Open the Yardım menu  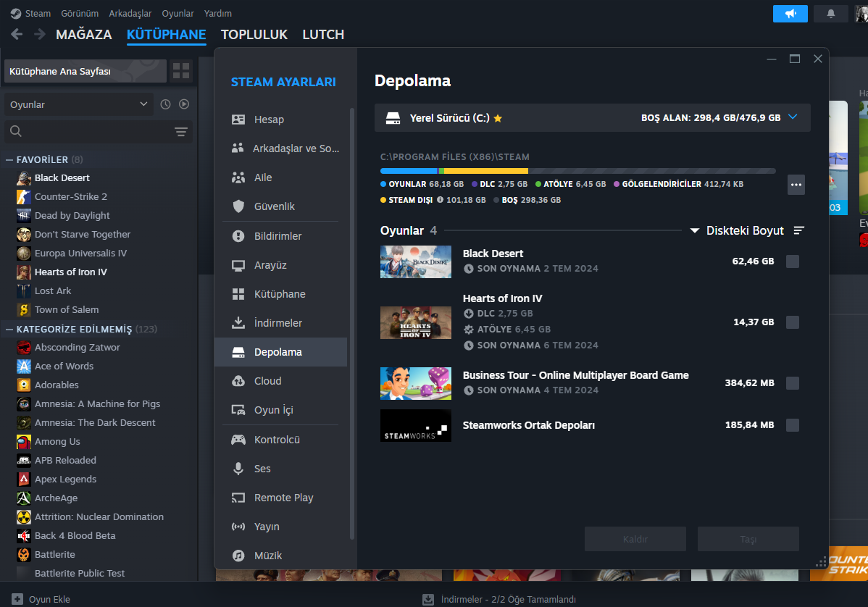217,13
